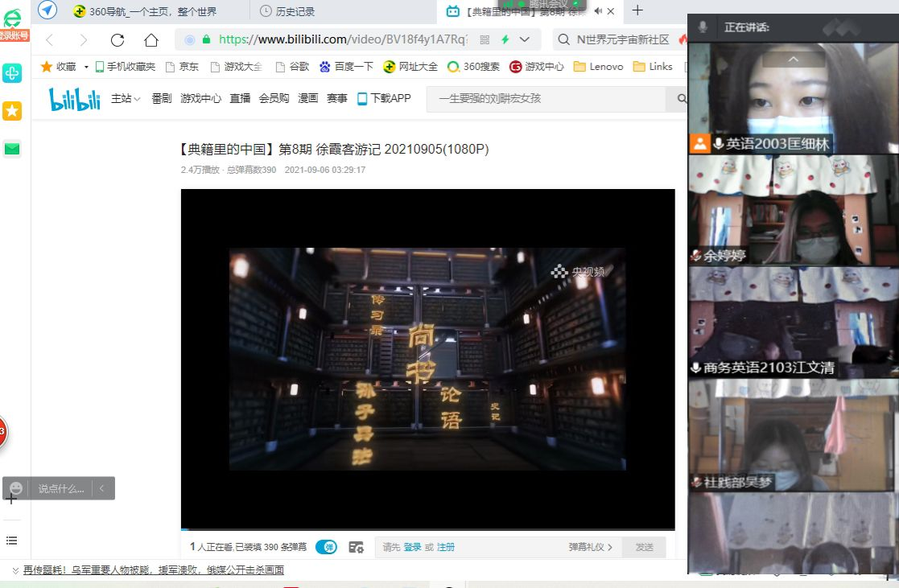Focus the bilibili search input field

pyautogui.click(x=546, y=99)
